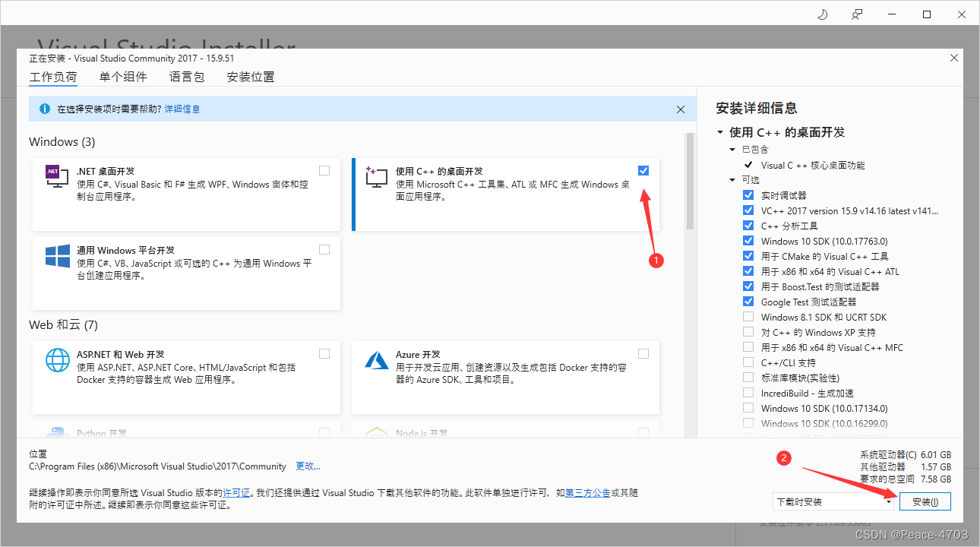Check Windows 10 SDK (10.0.16299.0) component
Image resolution: width=980 pixels, height=547 pixels.
(x=748, y=423)
